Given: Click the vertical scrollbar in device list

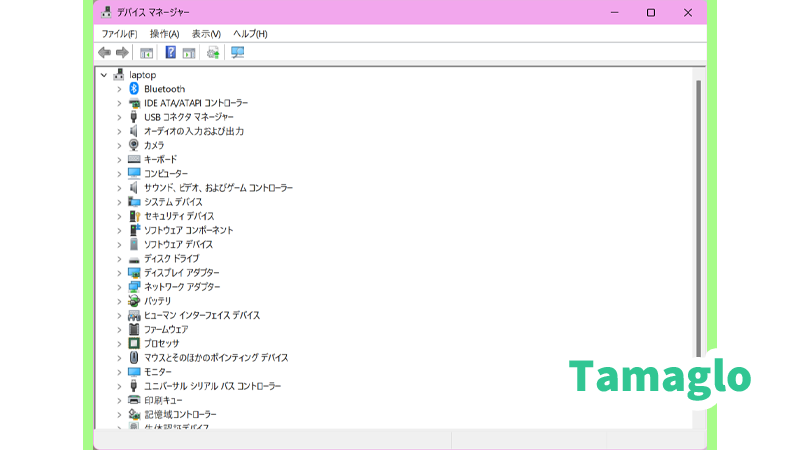Looking at the screenshot, I should (698, 220).
